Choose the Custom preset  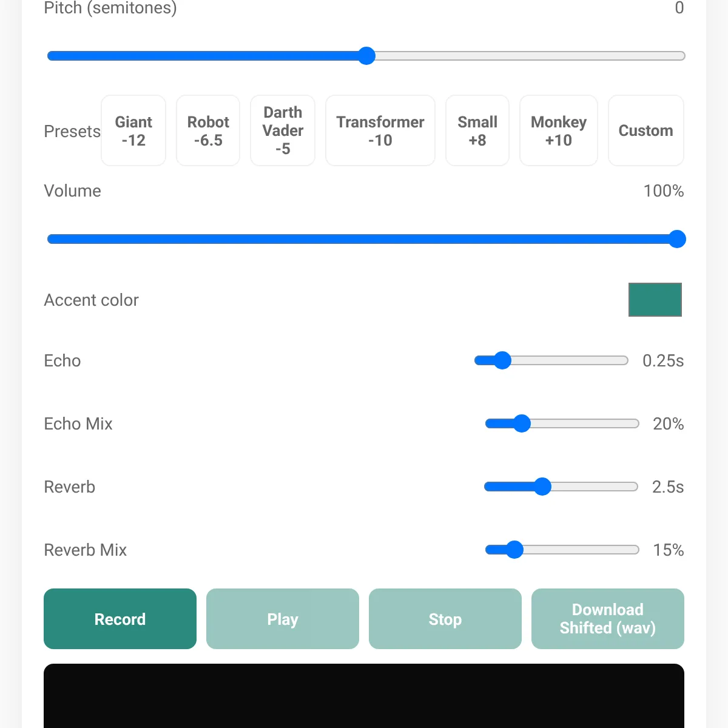pyautogui.click(x=646, y=130)
